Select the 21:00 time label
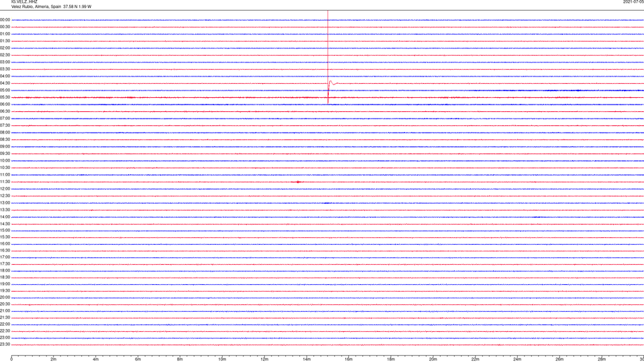This screenshot has height=362, width=644. [5, 311]
